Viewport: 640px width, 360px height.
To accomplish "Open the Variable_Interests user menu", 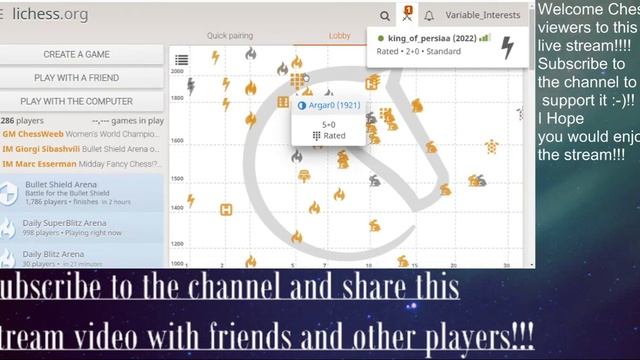I will pyautogui.click(x=482, y=15).
